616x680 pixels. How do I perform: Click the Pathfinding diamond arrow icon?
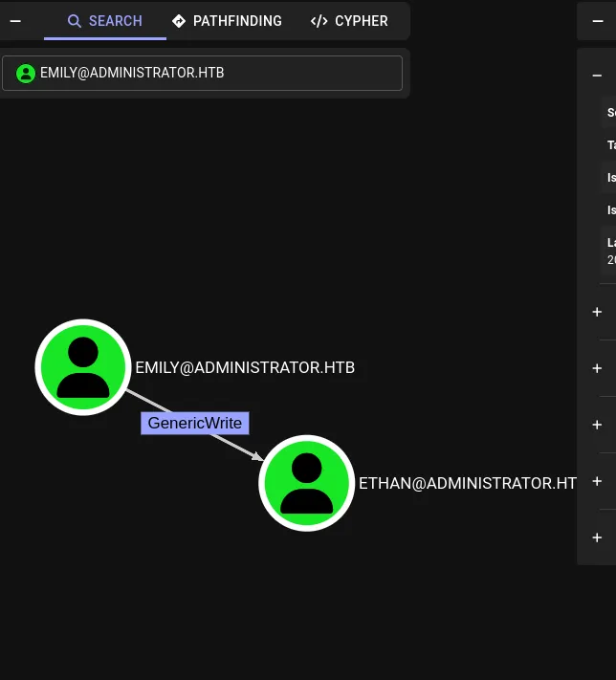pos(179,21)
